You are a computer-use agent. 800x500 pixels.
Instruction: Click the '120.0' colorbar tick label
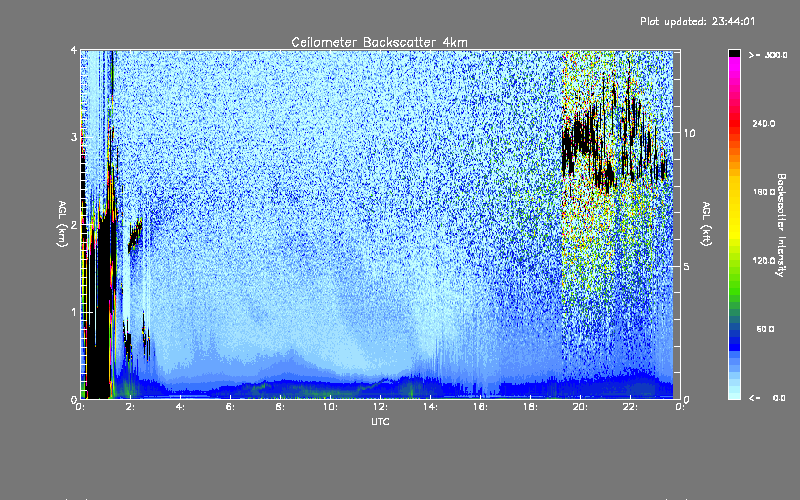click(x=764, y=261)
